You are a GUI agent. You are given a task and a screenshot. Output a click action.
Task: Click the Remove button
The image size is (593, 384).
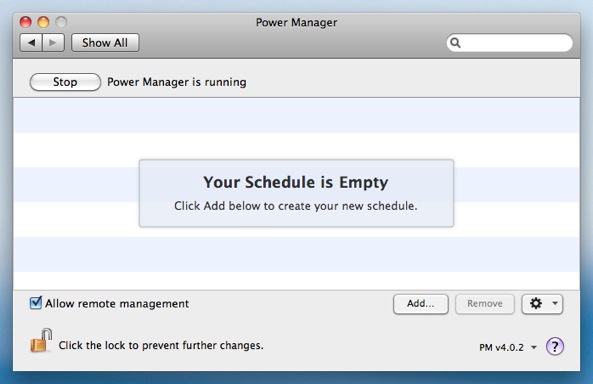coord(485,304)
